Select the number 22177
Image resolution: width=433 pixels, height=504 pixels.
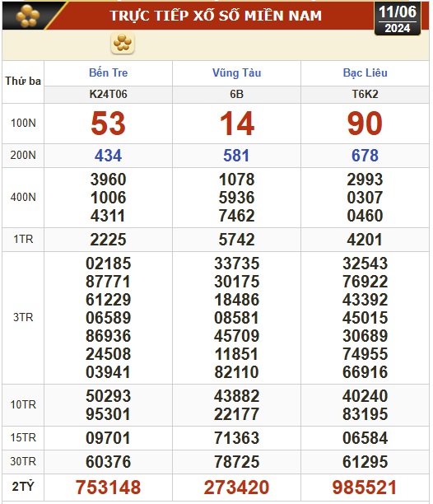[x=237, y=414]
